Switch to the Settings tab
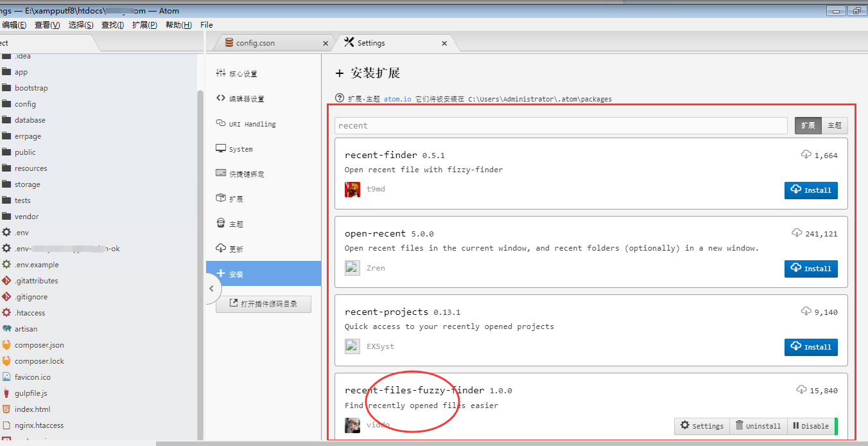868x446 pixels. coord(371,43)
